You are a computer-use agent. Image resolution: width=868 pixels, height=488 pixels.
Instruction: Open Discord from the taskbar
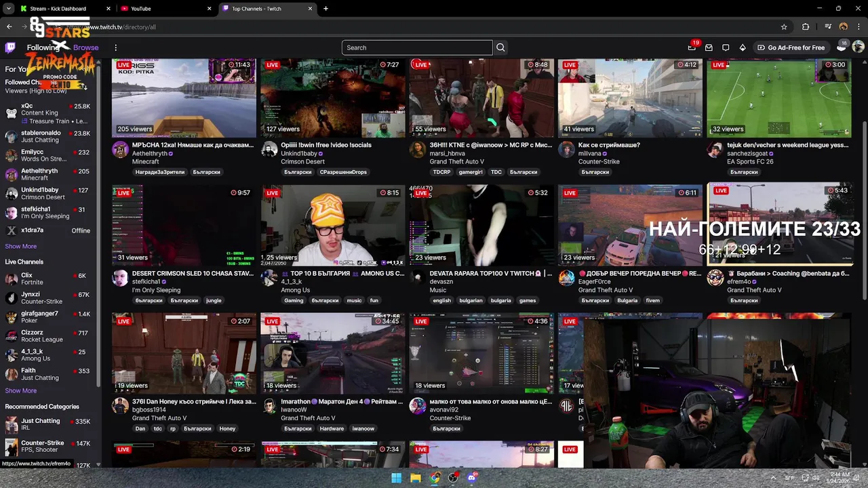pyautogui.click(x=473, y=478)
